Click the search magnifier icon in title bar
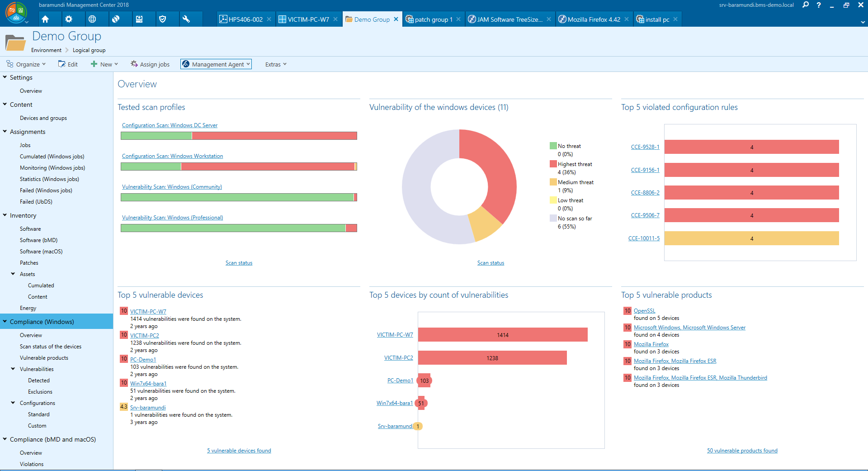 (x=806, y=5)
